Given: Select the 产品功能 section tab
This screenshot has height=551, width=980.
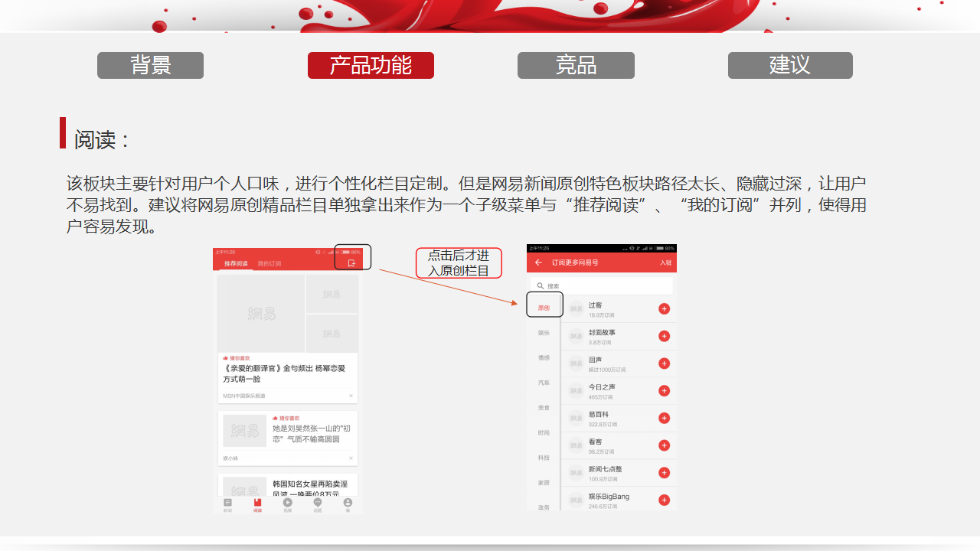Looking at the screenshot, I should point(371,65).
